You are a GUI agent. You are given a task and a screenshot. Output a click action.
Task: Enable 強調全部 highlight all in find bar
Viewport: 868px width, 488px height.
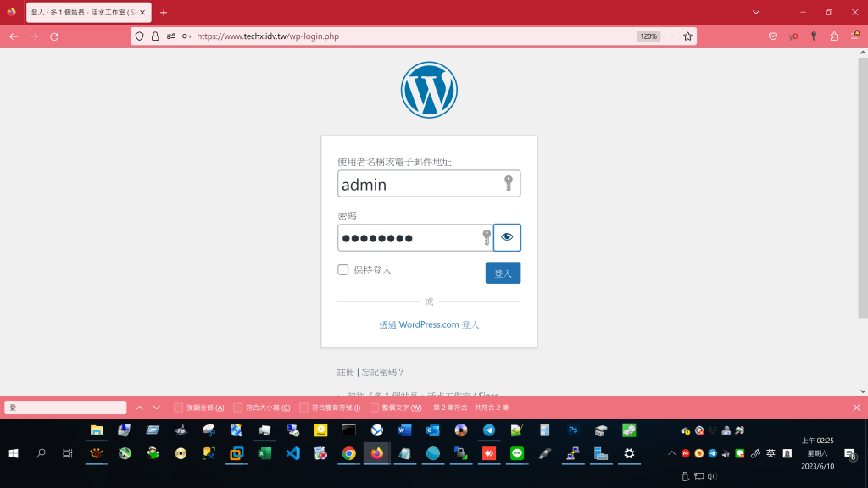(x=179, y=408)
